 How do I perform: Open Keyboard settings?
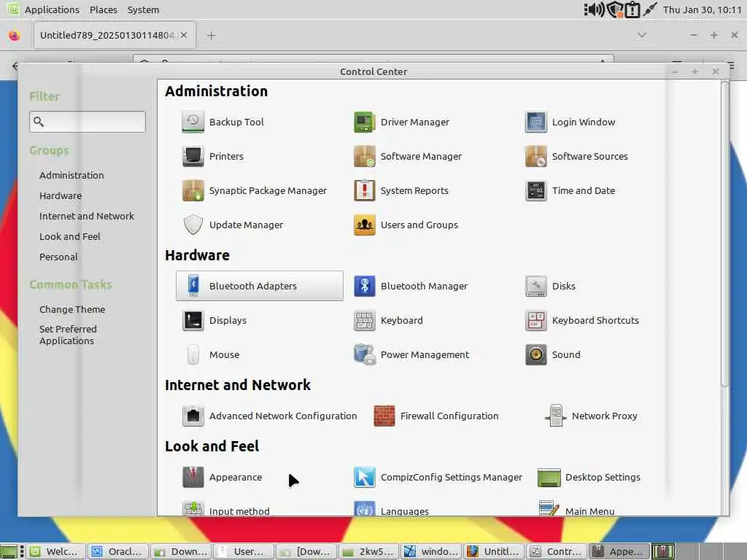point(388,320)
